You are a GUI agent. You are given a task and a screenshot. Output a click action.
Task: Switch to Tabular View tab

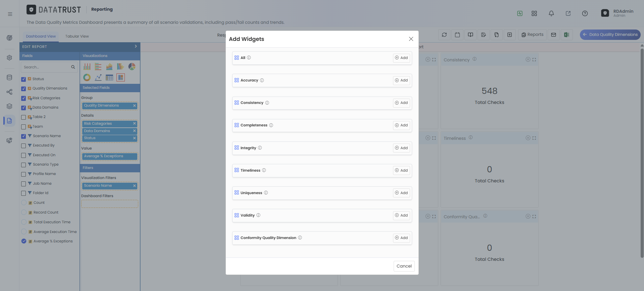tap(77, 36)
